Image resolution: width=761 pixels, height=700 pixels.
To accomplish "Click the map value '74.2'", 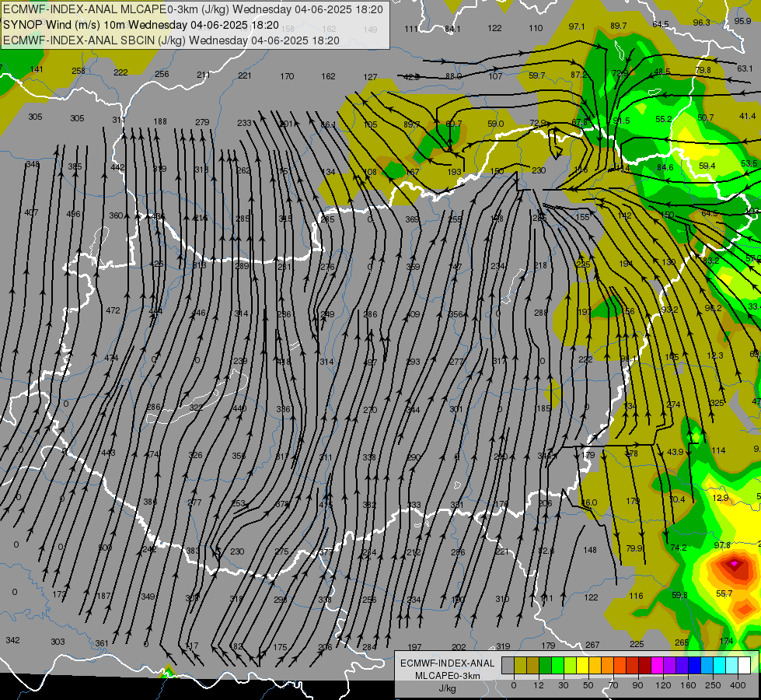I will coord(679,548).
